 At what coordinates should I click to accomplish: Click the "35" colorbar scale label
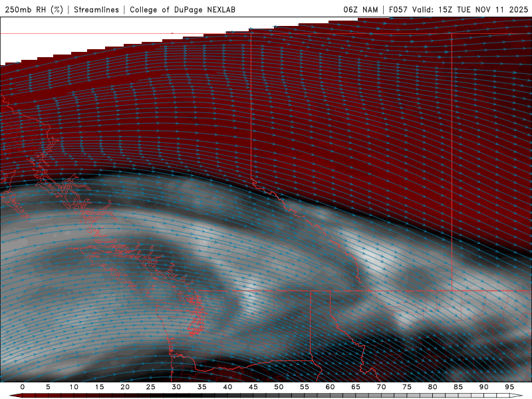point(202,387)
